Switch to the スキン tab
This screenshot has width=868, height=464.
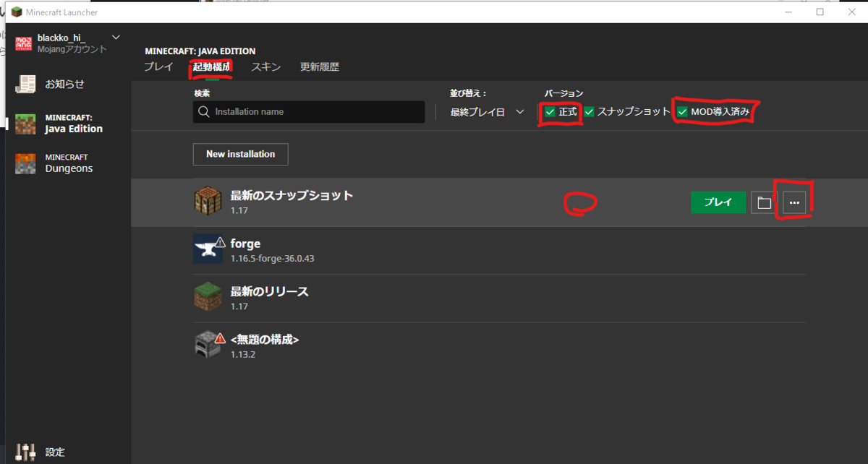pos(265,67)
